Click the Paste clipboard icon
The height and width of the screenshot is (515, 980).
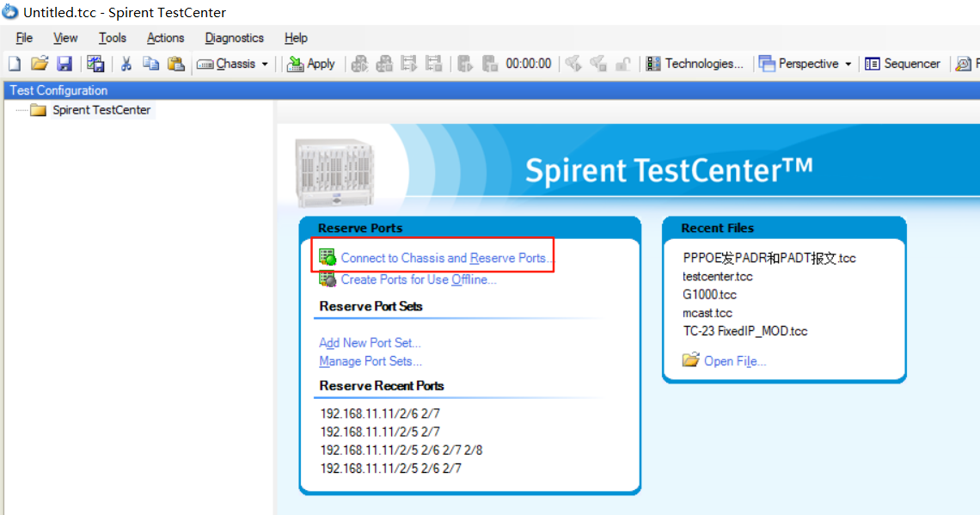(176, 63)
